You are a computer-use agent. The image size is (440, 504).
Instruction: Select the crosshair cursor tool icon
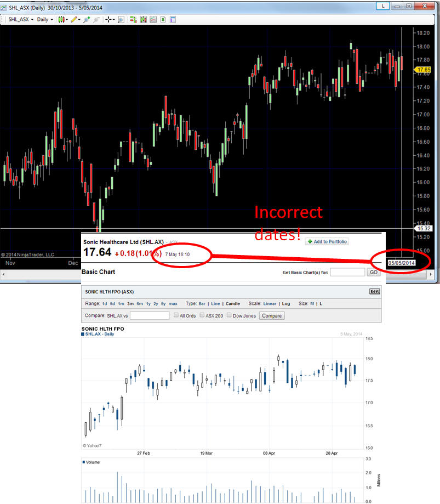pyautogui.click(x=108, y=20)
